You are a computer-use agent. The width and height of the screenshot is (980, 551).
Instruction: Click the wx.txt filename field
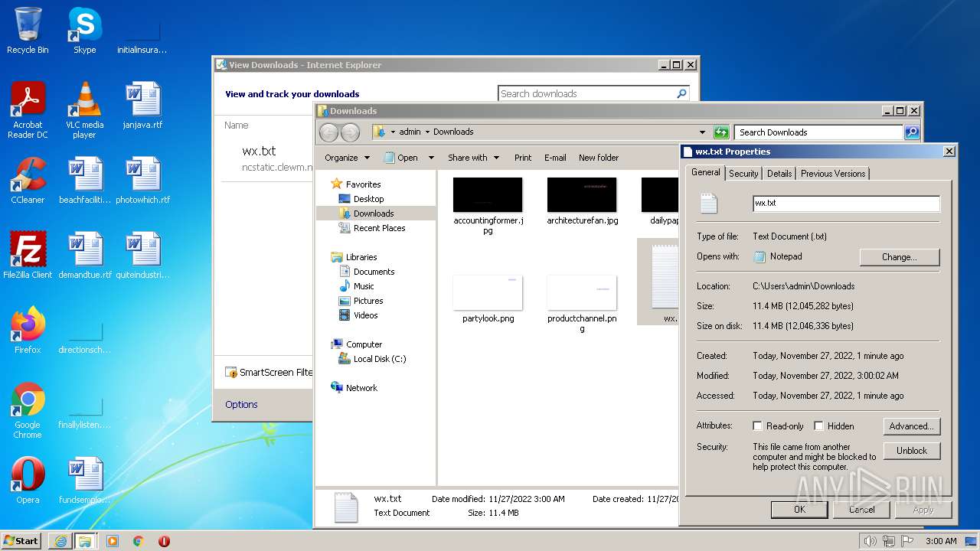click(x=846, y=204)
